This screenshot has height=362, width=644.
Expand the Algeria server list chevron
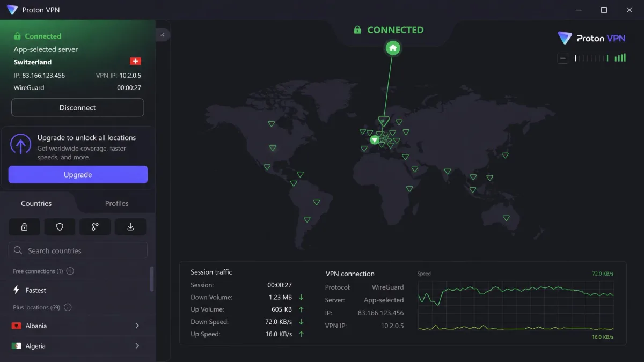[137, 346]
